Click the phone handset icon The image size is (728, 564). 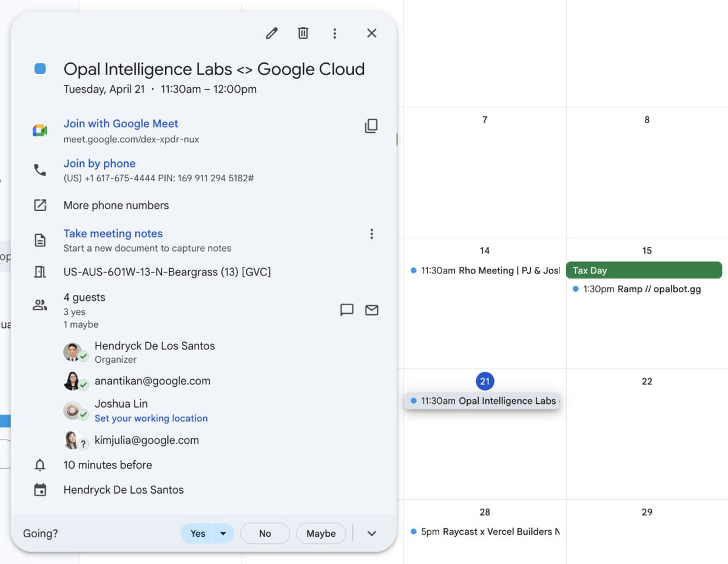(x=40, y=170)
